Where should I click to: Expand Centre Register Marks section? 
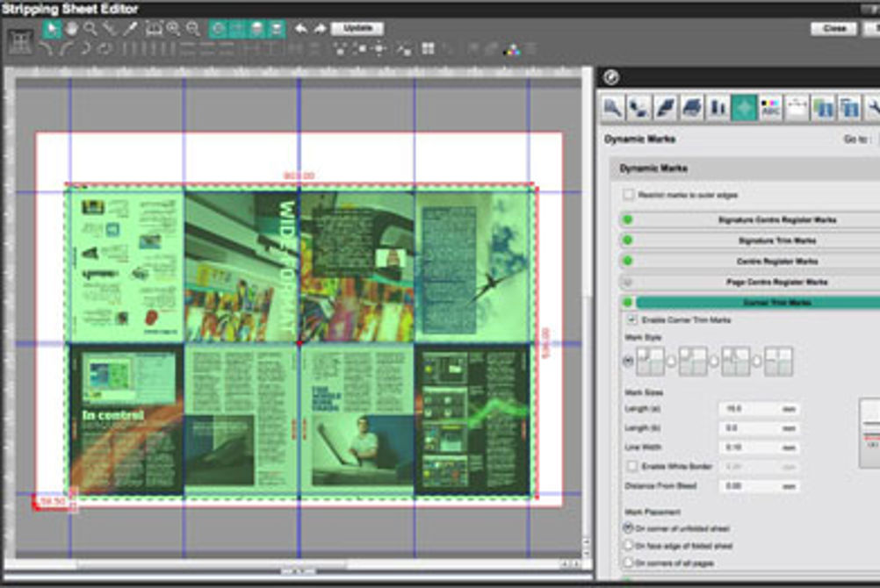(x=777, y=262)
